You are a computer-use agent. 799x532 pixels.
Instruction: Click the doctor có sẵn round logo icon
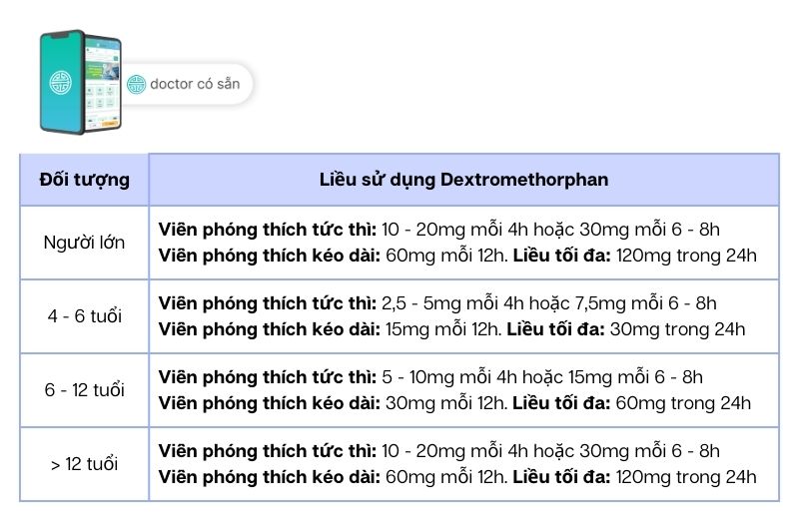click(136, 84)
